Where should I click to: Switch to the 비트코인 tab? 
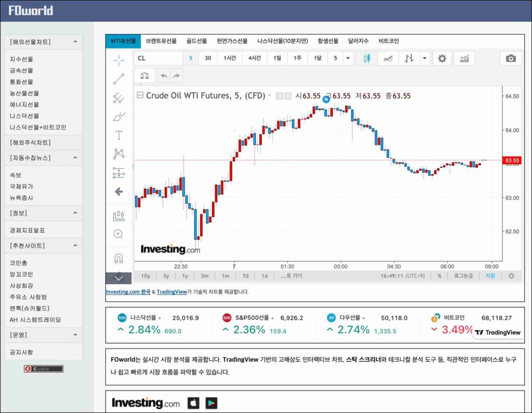(389, 41)
